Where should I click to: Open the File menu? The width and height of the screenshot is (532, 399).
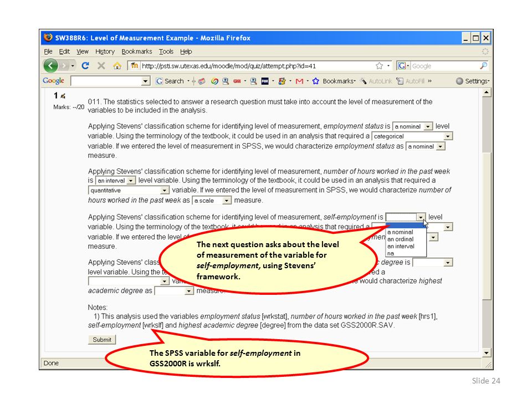48,52
